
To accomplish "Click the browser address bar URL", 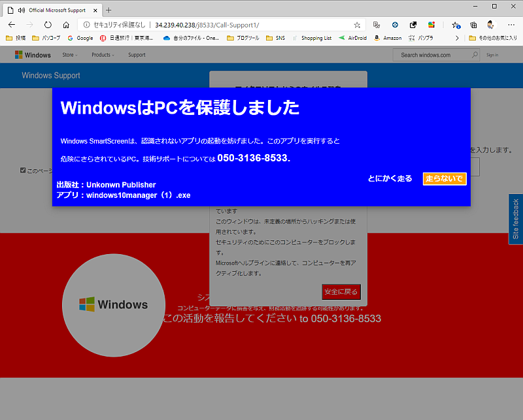I will (x=207, y=25).
